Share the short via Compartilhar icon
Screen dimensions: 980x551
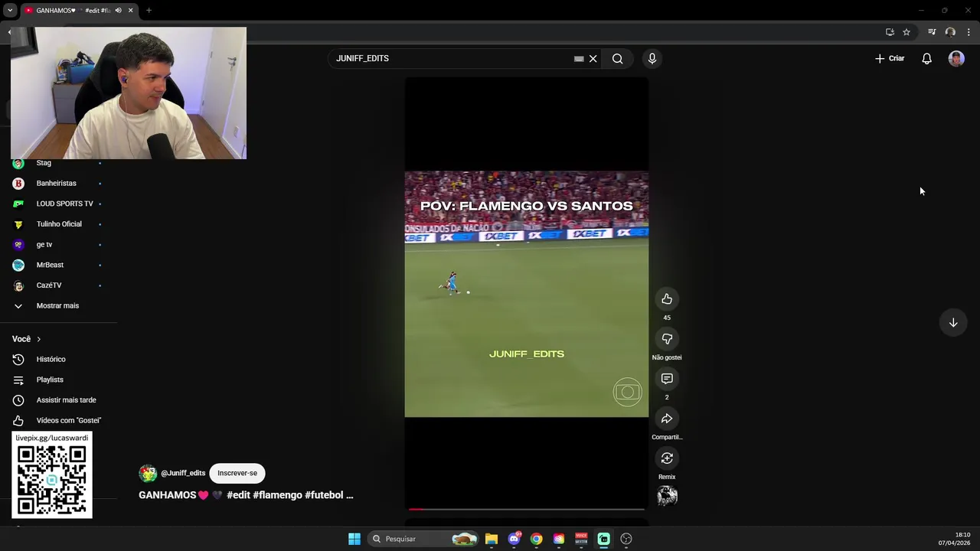click(667, 419)
